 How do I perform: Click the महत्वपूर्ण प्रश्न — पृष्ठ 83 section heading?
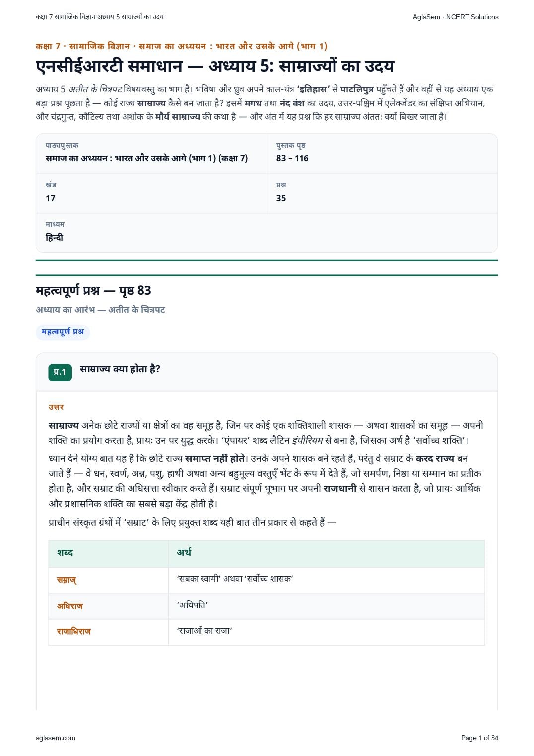pyautogui.click(x=93, y=291)
